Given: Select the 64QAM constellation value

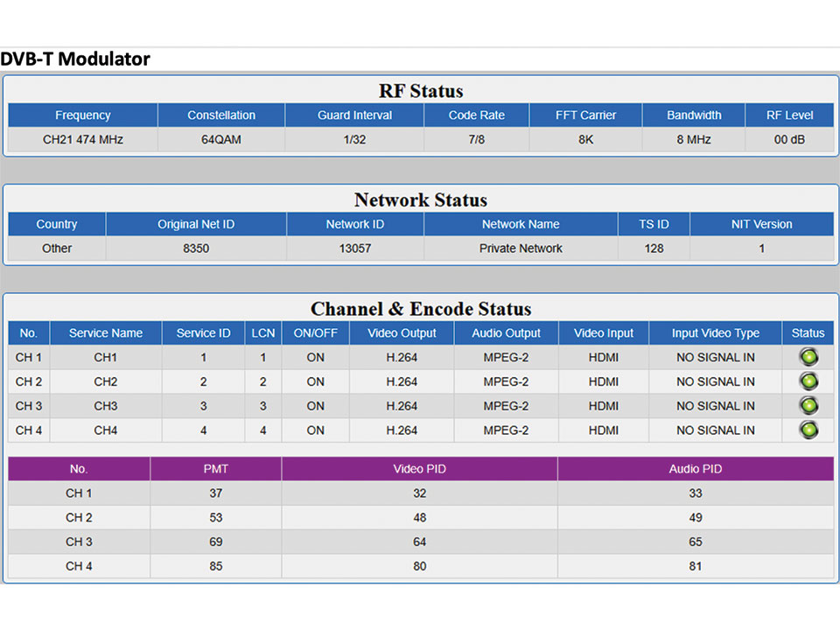Looking at the screenshot, I should 221,139.
